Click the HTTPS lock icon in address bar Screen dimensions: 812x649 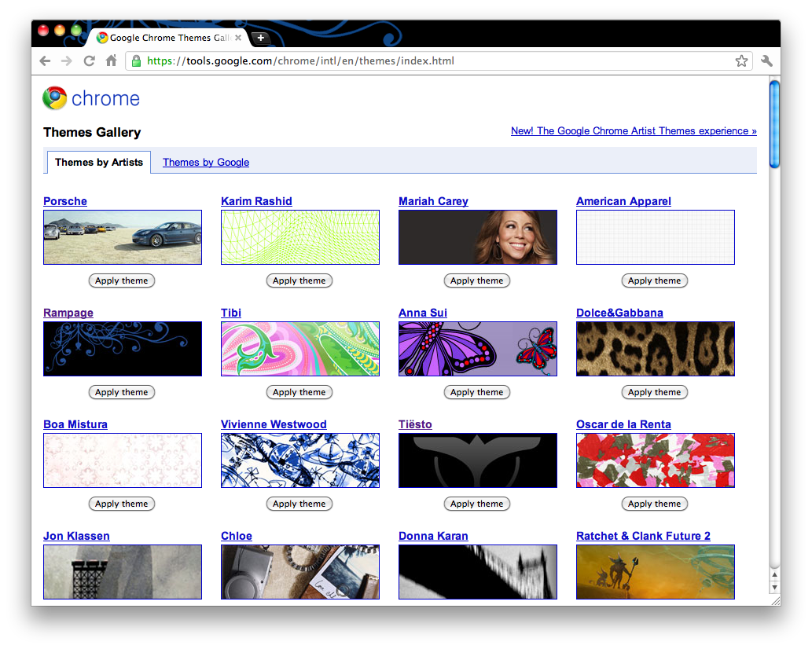(135, 60)
